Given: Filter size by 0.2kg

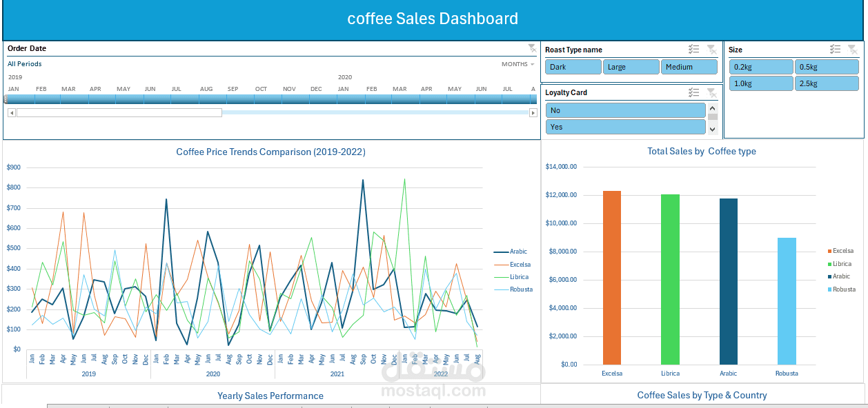Looking at the screenshot, I should (761, 67).
